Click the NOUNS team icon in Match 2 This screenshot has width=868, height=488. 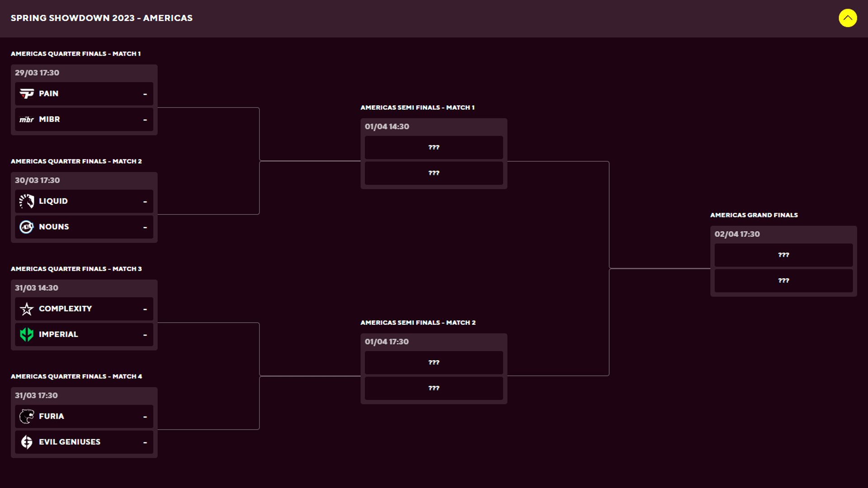pyautogui.click(x=26, y=226)
